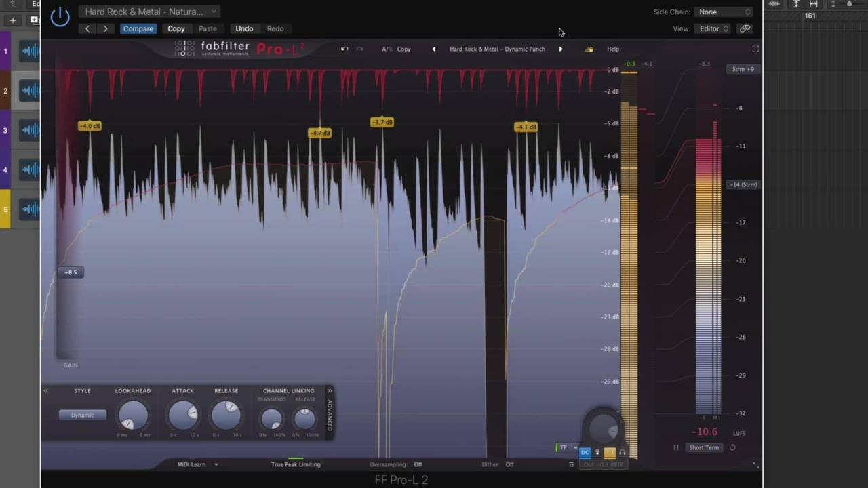The width and height of the screenshot is (868, 488).
Task: Click the plugin undo arrow icon
Action: click(x=344, y=49)
